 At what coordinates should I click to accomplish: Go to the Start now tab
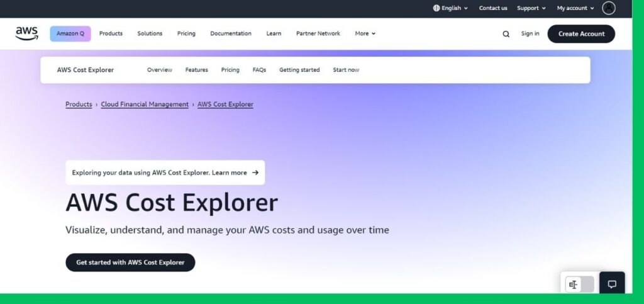click(347, 70)
